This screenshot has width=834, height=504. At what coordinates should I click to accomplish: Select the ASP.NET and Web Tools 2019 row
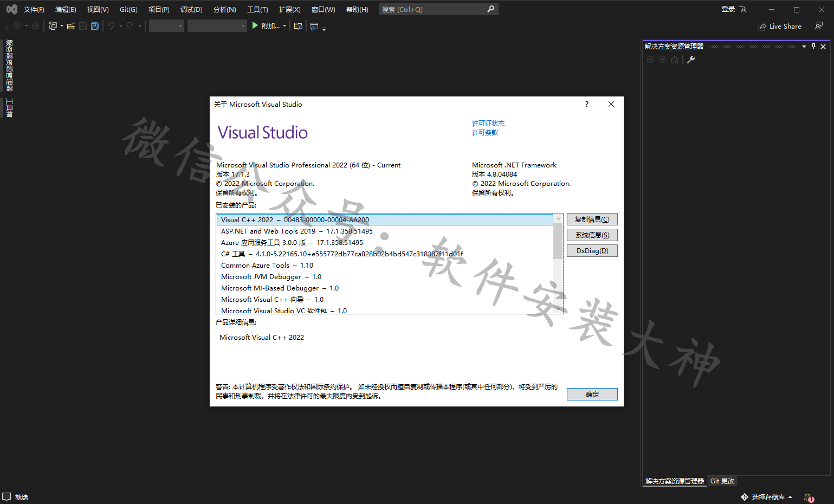[x=384, y=231]
